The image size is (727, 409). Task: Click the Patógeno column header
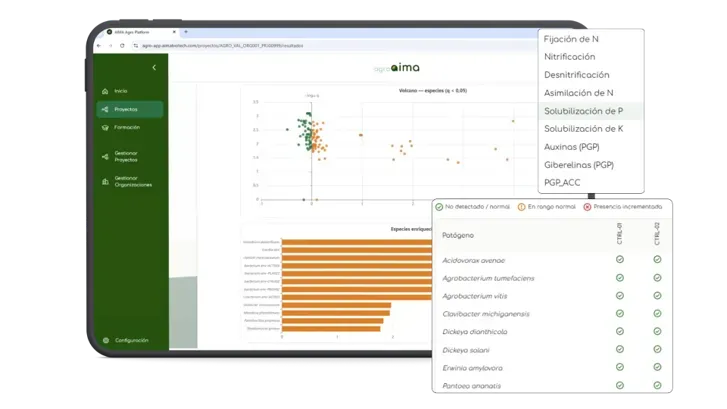[458, 236]
